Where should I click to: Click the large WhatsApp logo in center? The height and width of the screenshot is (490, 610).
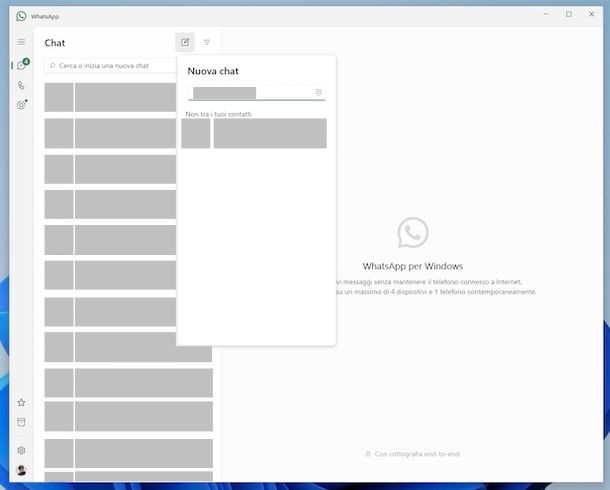(413, 233)
